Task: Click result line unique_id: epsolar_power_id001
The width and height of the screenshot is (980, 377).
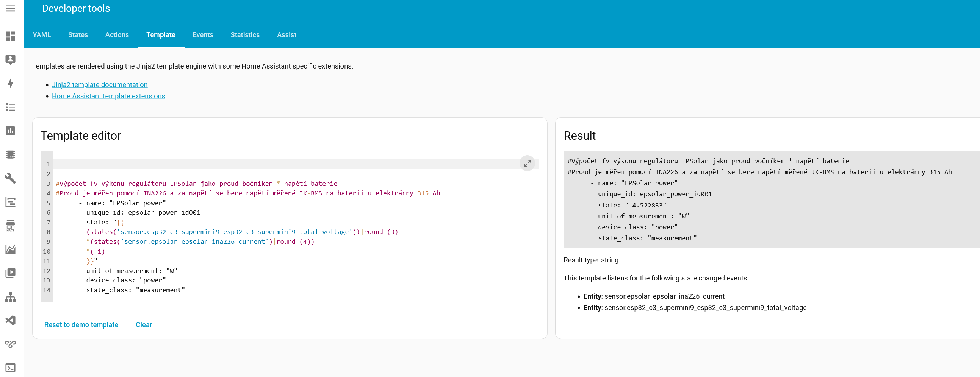Action: [655, 194]
